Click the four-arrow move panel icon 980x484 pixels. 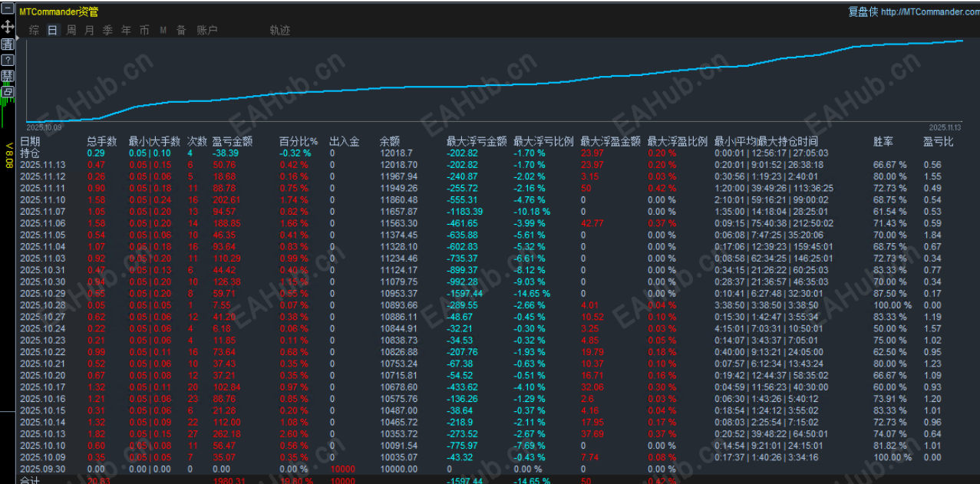click(8, 26)
